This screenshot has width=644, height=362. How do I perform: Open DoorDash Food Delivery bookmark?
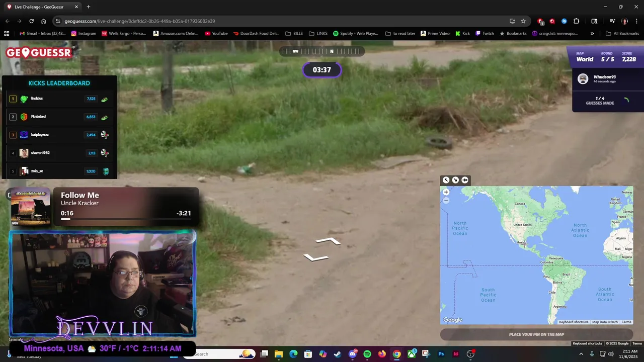(x=256, y=34)
